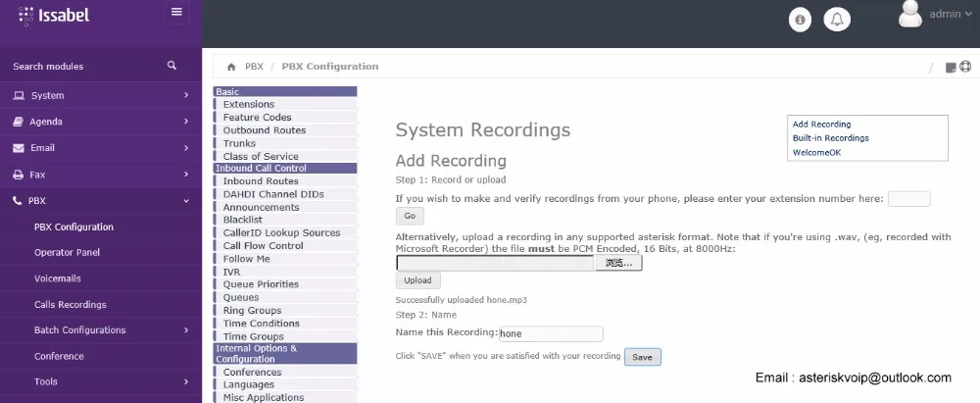The width and height of the screenshot is (980, 403).
Task: Expand the System menu chevron
Action: point(186,95)
